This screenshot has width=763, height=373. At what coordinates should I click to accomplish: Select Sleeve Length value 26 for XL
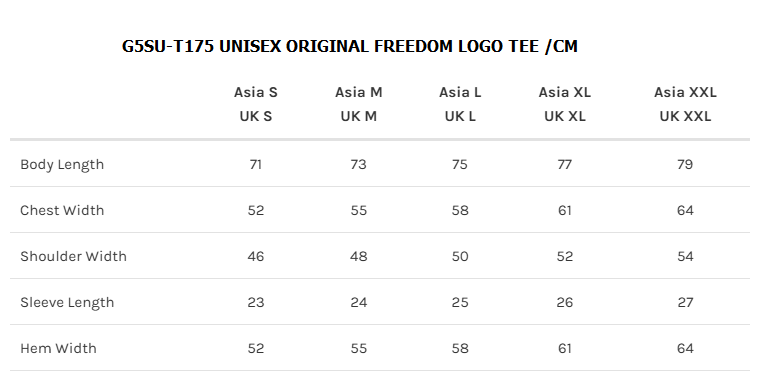pyautogui.click(x=564, y=302)
